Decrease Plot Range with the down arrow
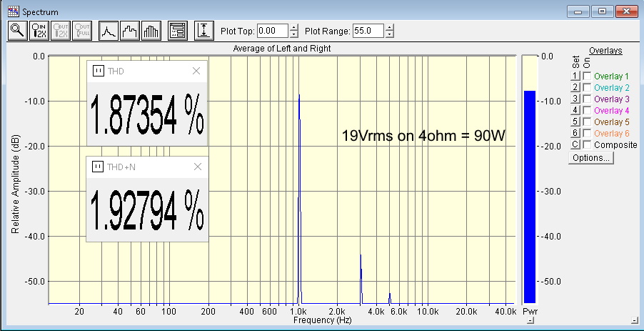Viewport: 644px width, 331px height. coord(389,34)
